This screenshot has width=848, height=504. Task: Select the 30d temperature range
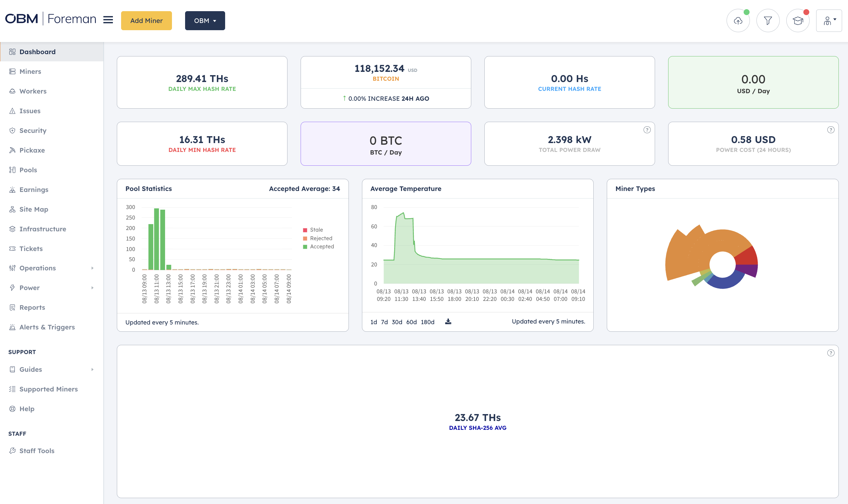coord(397,322)
